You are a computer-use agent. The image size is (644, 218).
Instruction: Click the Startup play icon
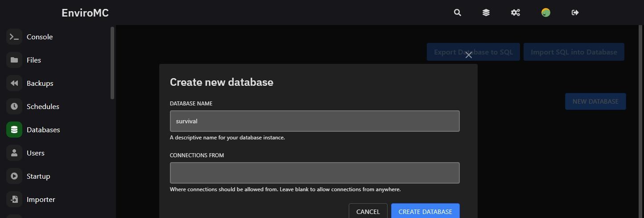[x=14, y=176]
